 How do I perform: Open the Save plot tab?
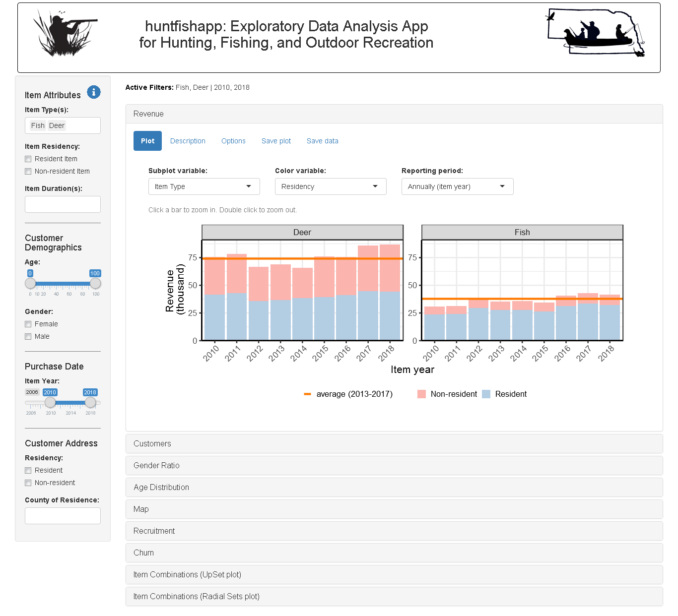point(276,141)
